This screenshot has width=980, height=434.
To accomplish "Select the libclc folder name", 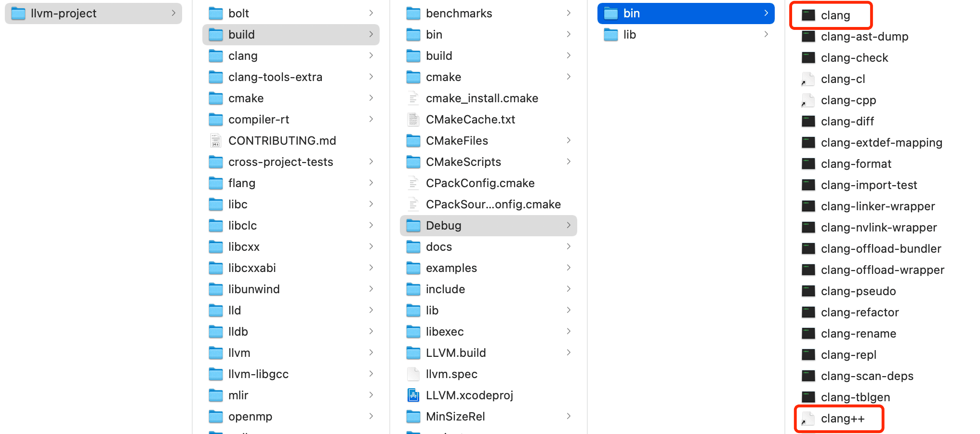I will (242, 226).
